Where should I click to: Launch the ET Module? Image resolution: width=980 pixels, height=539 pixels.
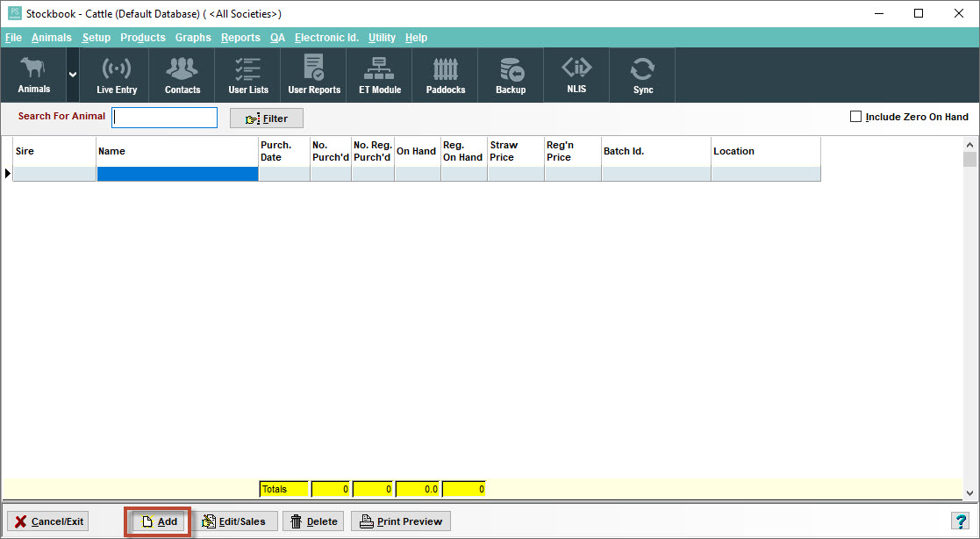pos(379,75)
